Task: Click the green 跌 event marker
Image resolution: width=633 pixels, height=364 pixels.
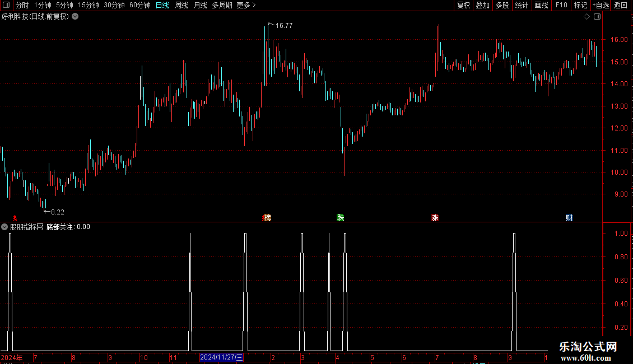Action: [341, 217]
